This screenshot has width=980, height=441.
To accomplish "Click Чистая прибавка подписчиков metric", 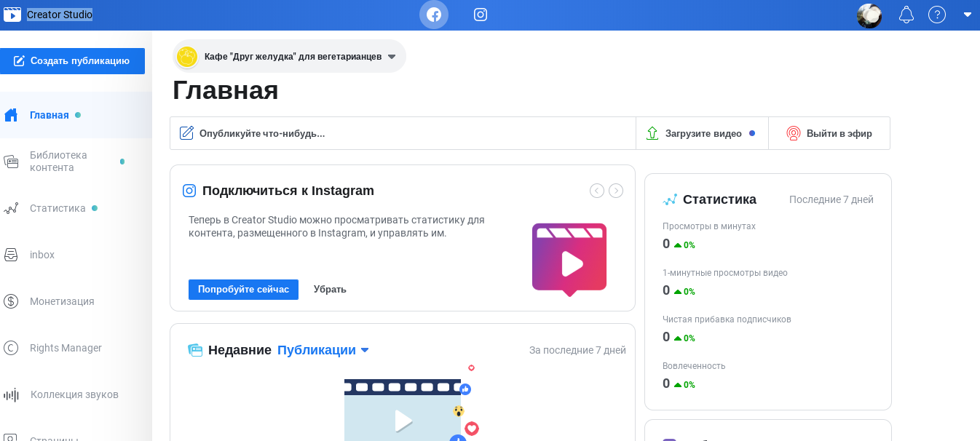I will 727,319.
